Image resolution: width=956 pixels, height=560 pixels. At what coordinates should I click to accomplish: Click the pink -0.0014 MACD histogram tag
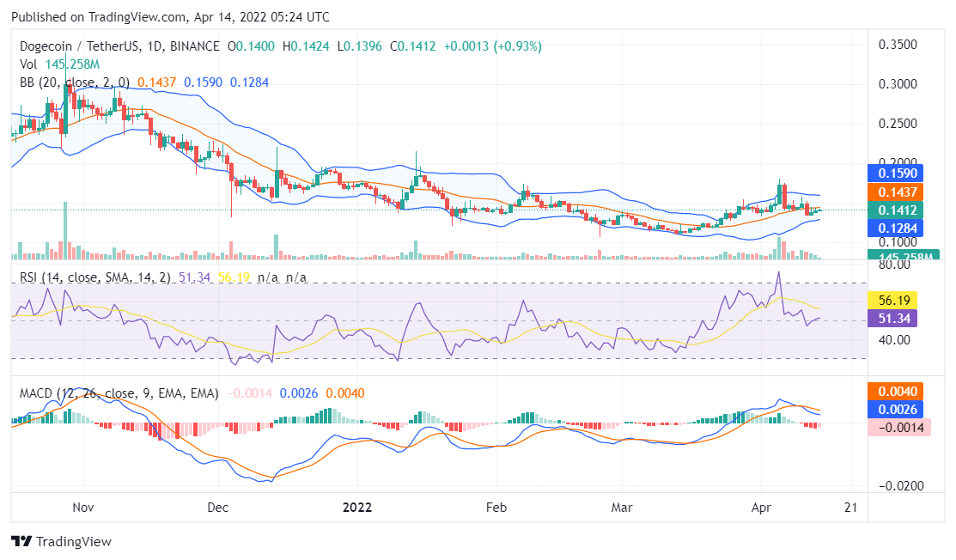pyautogui.click(x=900, y=426)
